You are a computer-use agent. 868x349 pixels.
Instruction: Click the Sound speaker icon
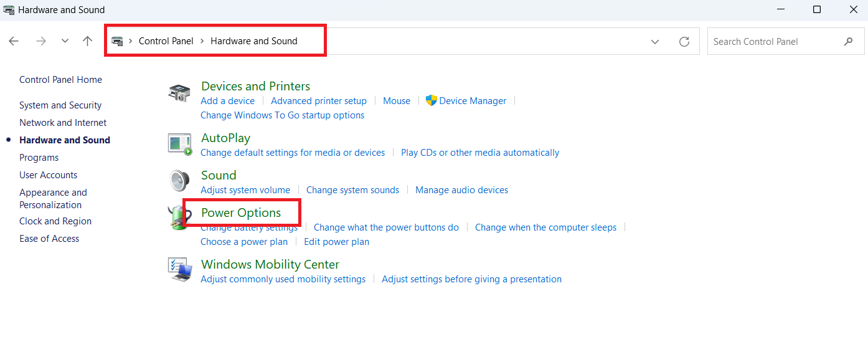[179, 181]
